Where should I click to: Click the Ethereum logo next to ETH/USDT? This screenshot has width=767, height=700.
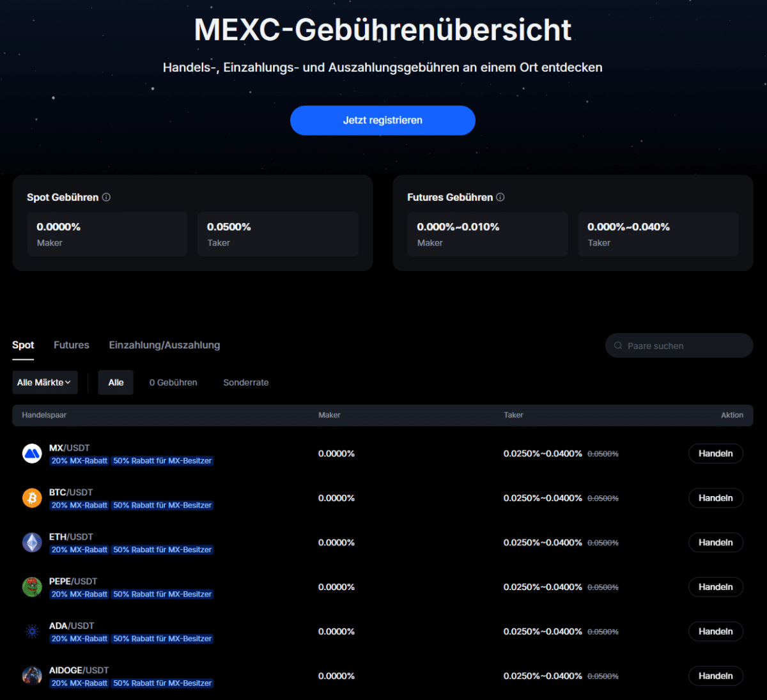32,542
